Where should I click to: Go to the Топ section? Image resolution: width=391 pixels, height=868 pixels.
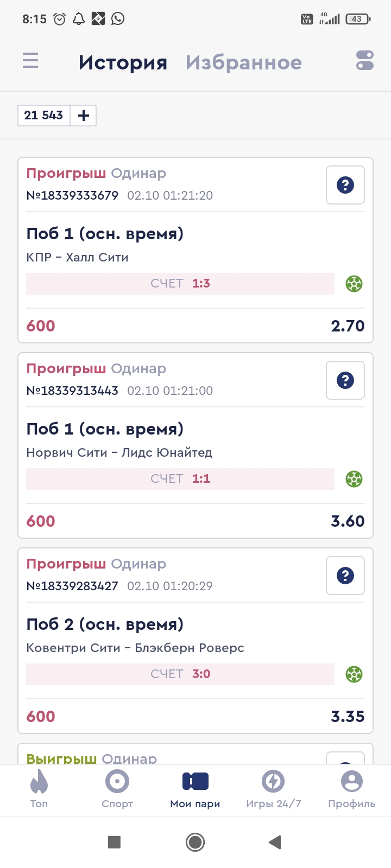39,789
